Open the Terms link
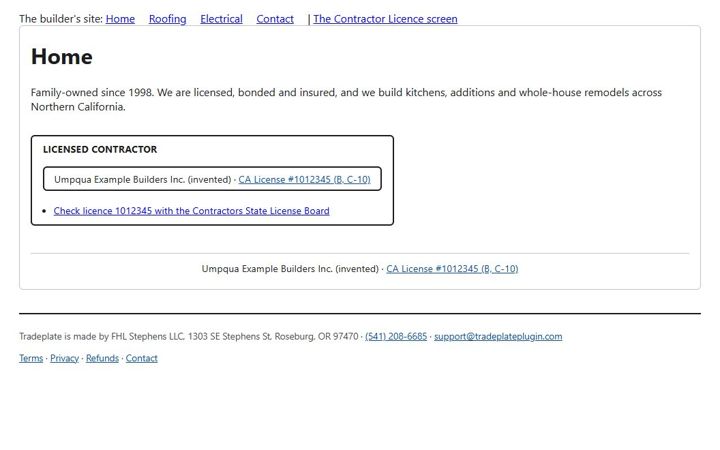720x450 pixels. pos(31,358)
